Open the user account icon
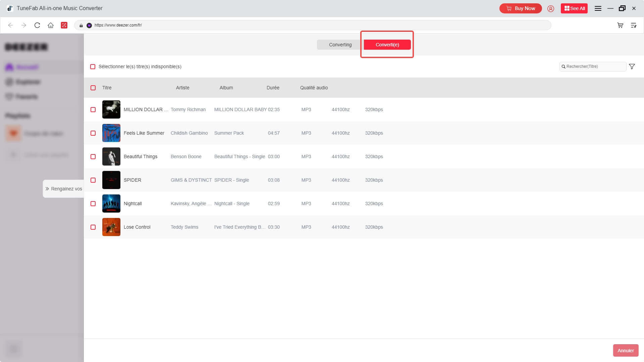This screenshot has height=362, width=644. click(551, 8)
